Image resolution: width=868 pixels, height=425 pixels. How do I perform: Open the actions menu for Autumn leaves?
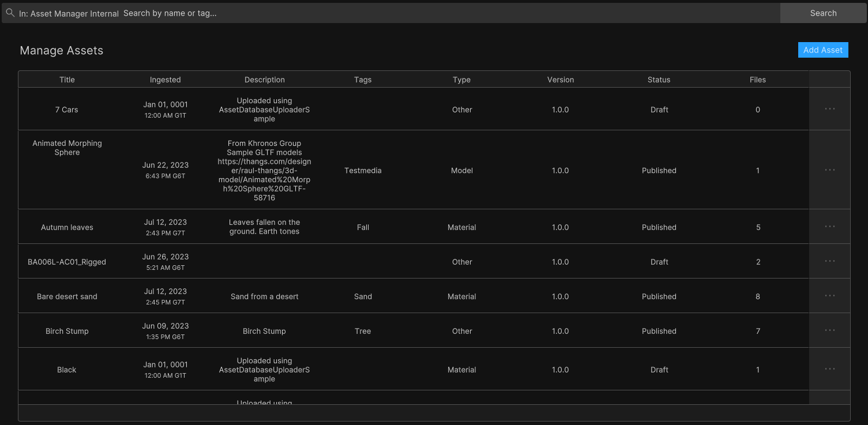829,227
